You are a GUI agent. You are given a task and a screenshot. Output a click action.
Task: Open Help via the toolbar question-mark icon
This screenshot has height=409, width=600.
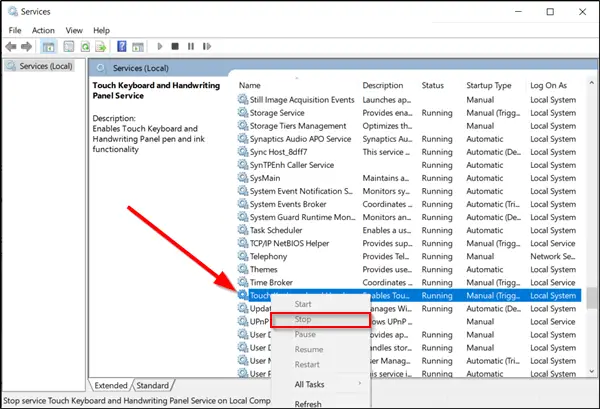[121, 46]
